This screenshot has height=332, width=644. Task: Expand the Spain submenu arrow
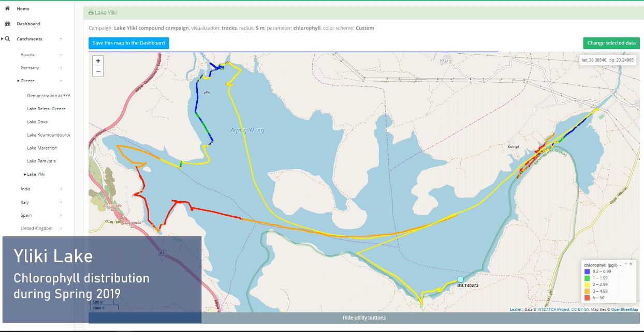[61, 215]
